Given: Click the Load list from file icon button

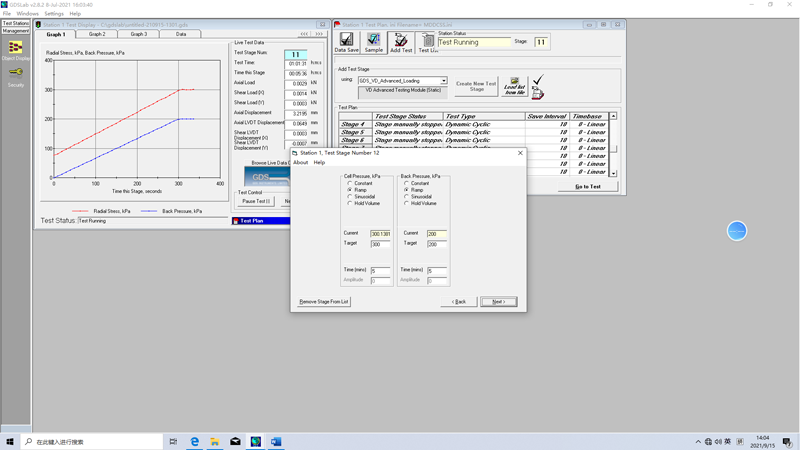Looking at the screenshot, I should [514, 86].
